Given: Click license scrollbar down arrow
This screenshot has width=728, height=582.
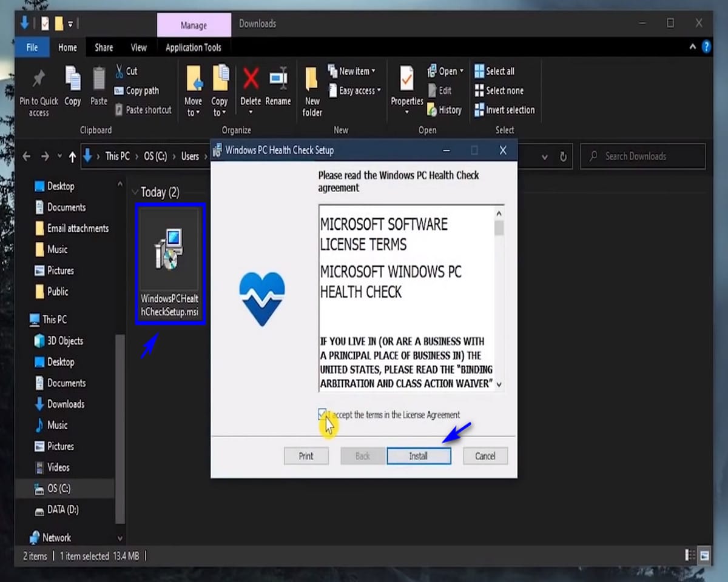Looking at the screenshot, I should [x=499, y=384].
